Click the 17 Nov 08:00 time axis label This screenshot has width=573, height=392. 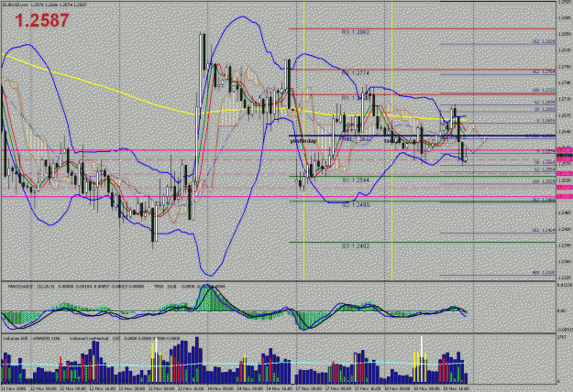[338, 388]
